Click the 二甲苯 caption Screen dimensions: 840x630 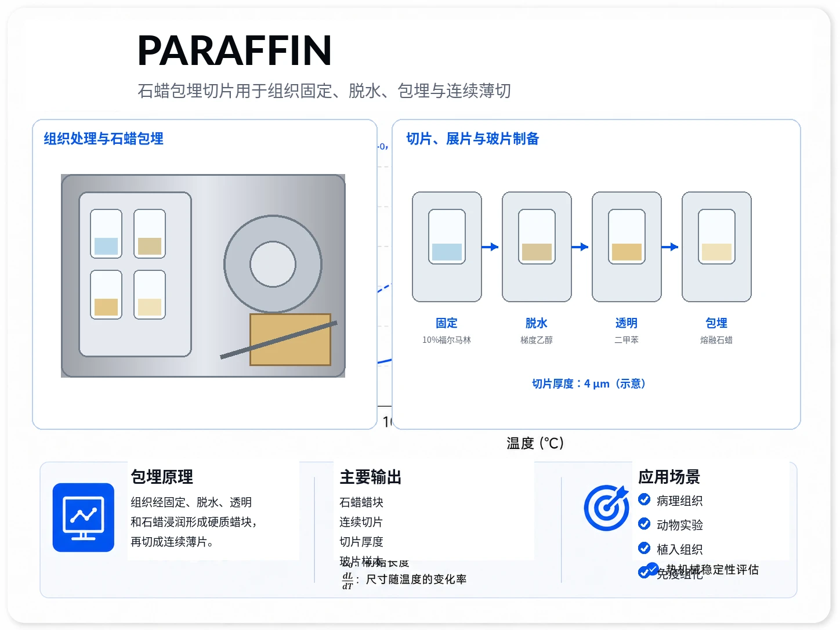[627, 340]
